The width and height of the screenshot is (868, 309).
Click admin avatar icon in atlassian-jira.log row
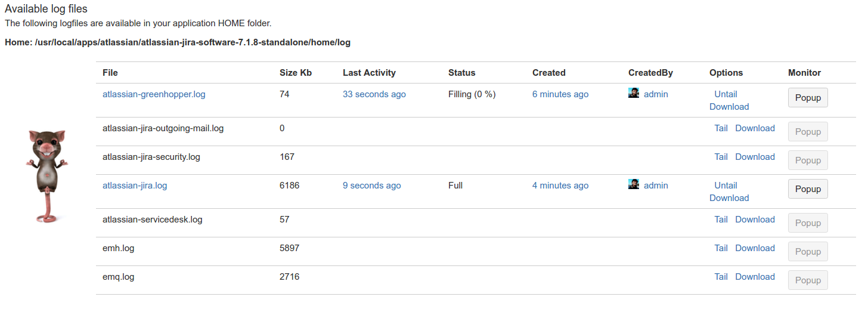click(x=634, y=184)
